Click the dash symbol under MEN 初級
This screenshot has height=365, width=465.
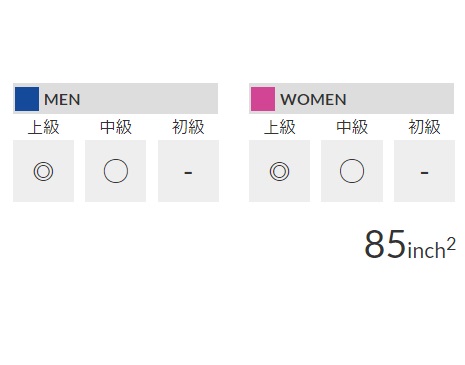[x=188, y=173]
